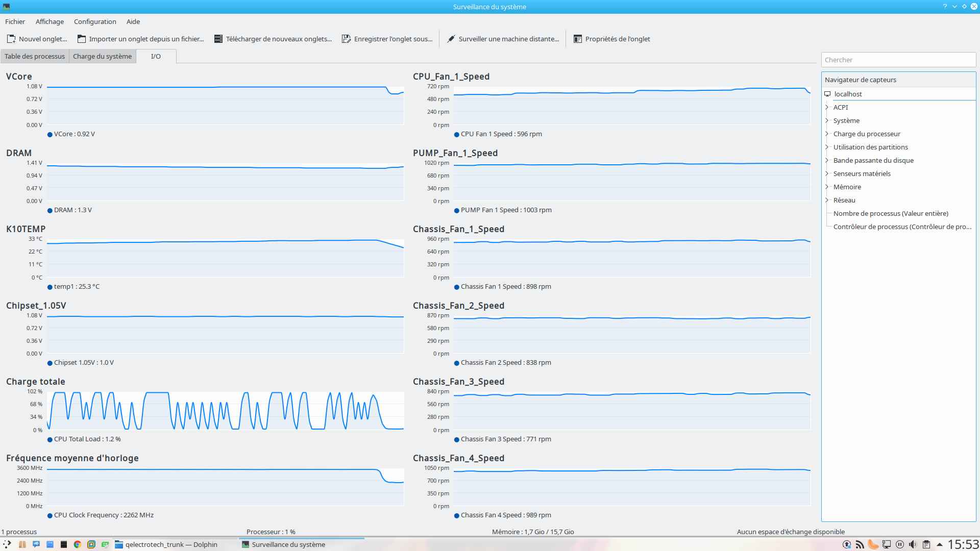
Task: Click the blue dot beside CPU Total Load
Action: pyautogui.click(x=50, y=440)
